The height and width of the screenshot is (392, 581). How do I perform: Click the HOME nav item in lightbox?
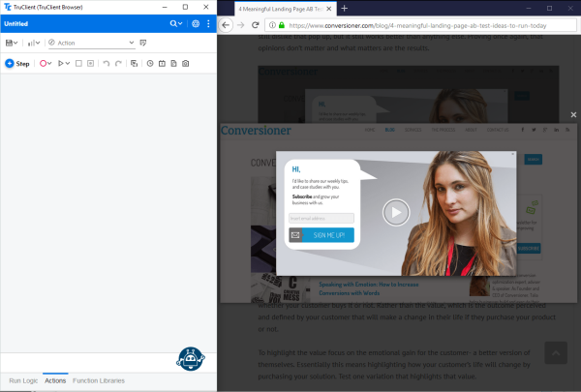pyautogui.click(x=370, y=130)
